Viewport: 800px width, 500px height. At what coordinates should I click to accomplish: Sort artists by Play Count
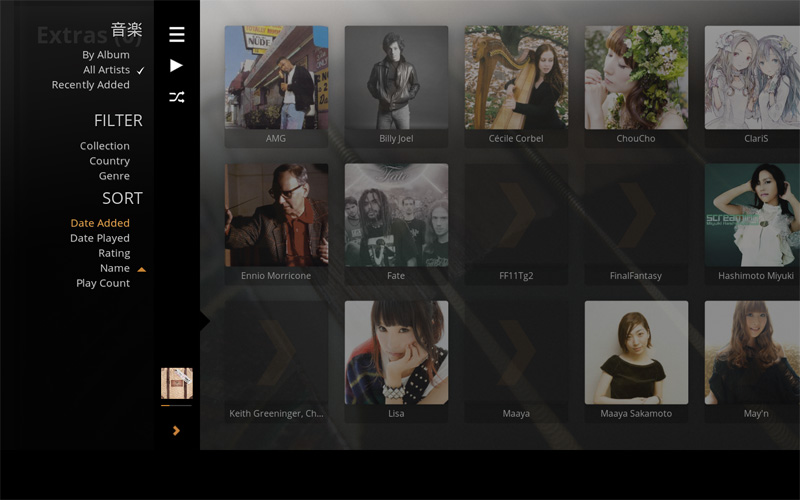(103, 283)
